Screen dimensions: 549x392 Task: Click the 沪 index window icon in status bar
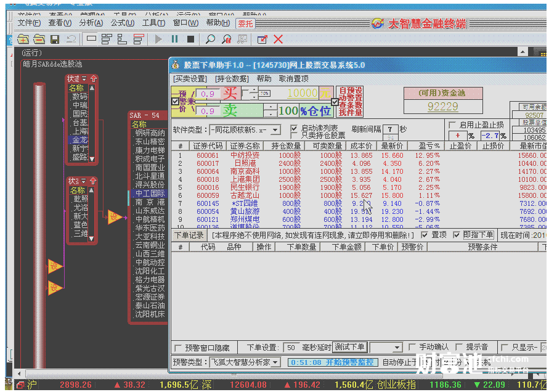coord(21,385)
